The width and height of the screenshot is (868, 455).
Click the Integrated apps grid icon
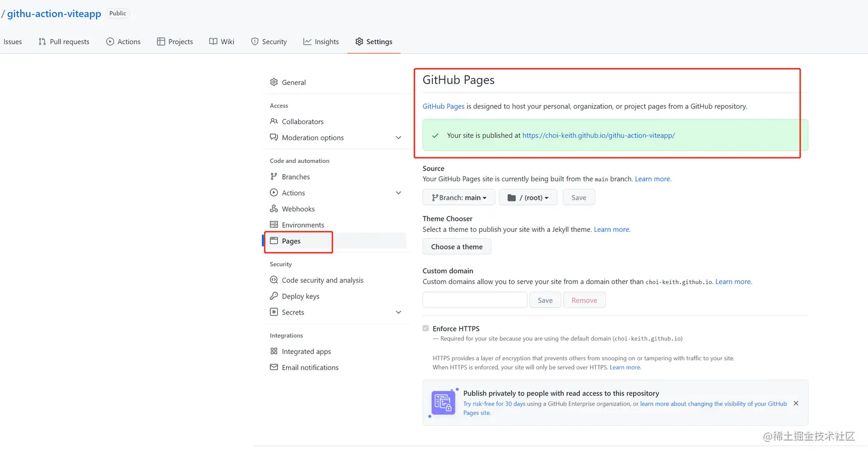(x=274, y=351)
